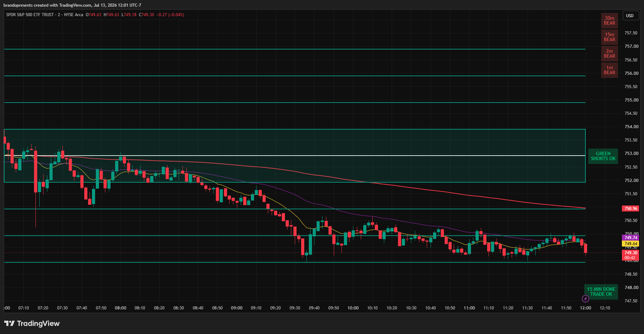Click the 748.50 price axis label
The image size is (644, 334).
pyautogui.click(x=631, y=274)
